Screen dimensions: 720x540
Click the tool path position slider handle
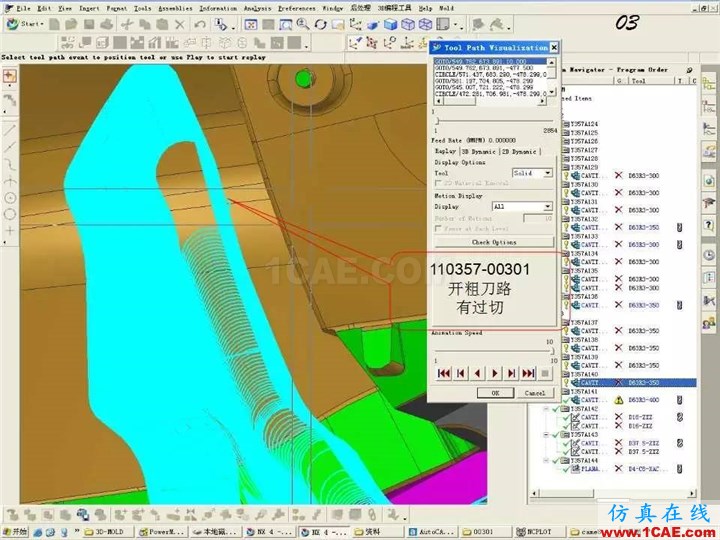tap(438, 121)
